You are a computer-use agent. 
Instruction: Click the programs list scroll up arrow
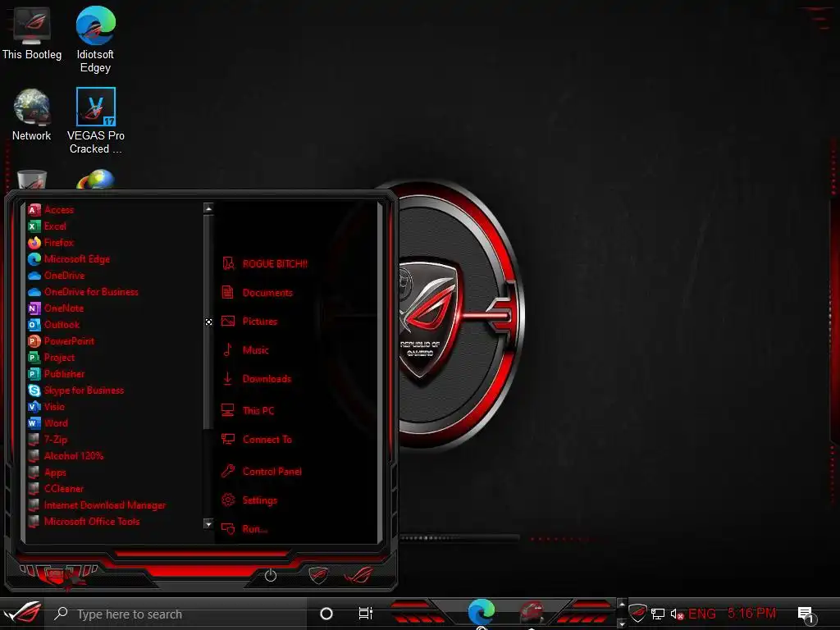(208, 208)
